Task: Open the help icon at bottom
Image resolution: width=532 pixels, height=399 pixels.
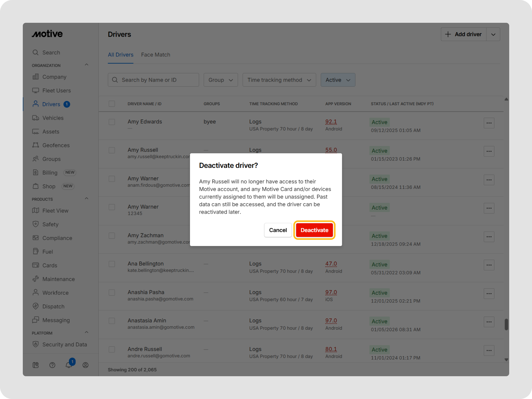Action: (x=52, y=365)
